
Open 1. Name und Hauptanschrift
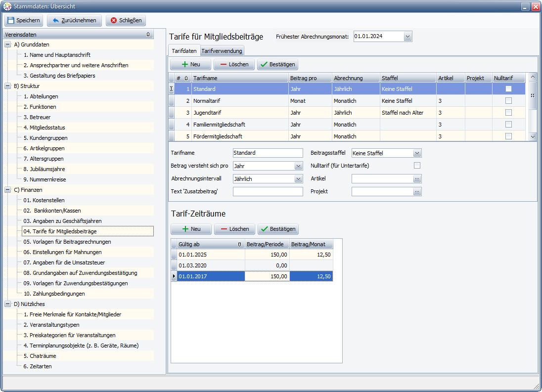(x=57, y=55)
